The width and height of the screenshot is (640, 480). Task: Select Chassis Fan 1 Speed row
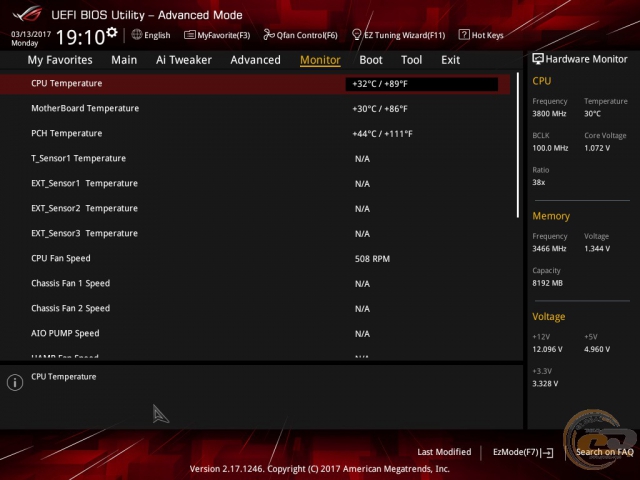(255, 283)
